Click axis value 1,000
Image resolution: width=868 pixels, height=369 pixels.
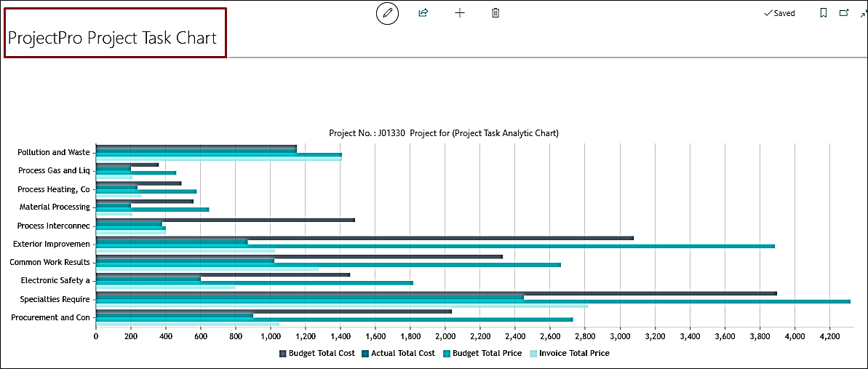point(271,336)
